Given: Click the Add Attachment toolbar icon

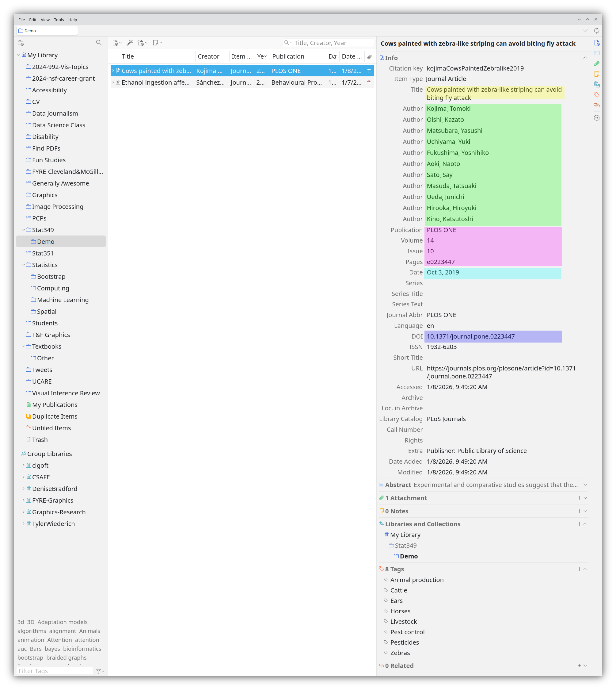Looking at the screenshot, I should click(141, 43).
